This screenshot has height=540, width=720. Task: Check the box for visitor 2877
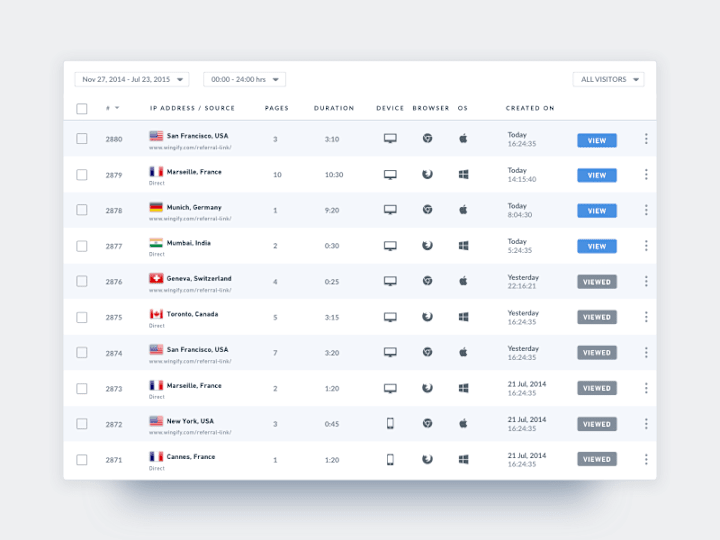(82, 246)
